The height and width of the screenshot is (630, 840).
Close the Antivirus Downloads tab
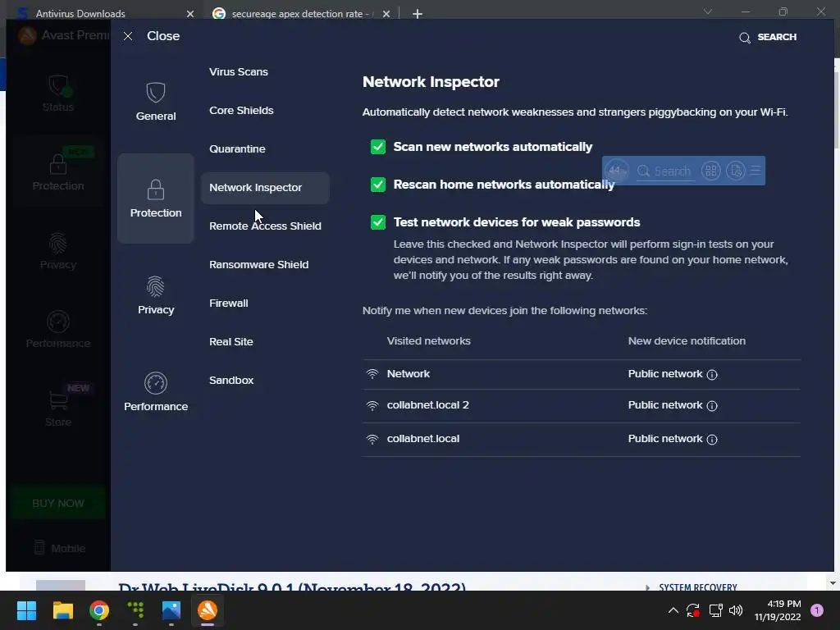190,14
